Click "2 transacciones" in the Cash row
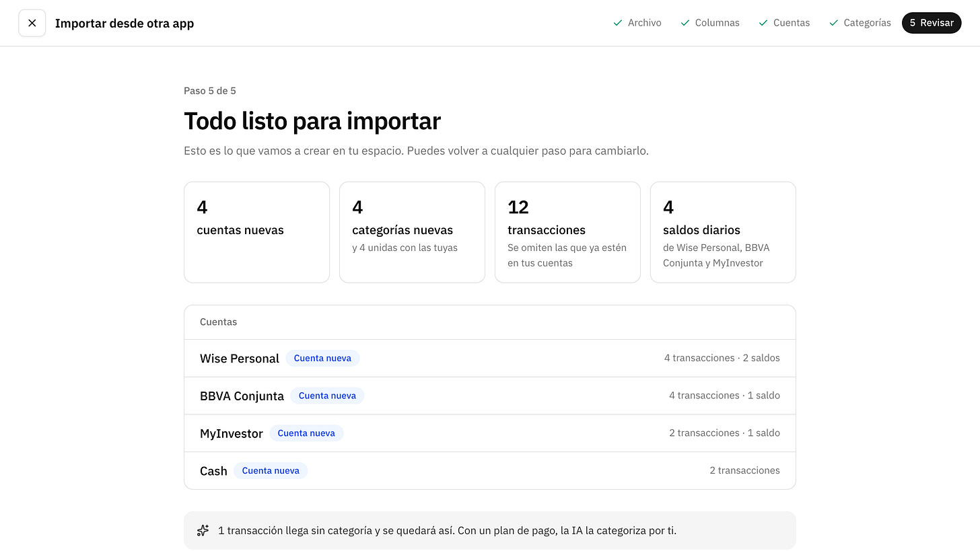The width and height of the screenshot is (980, 551). pyautogui.click(x=744, y=471)
